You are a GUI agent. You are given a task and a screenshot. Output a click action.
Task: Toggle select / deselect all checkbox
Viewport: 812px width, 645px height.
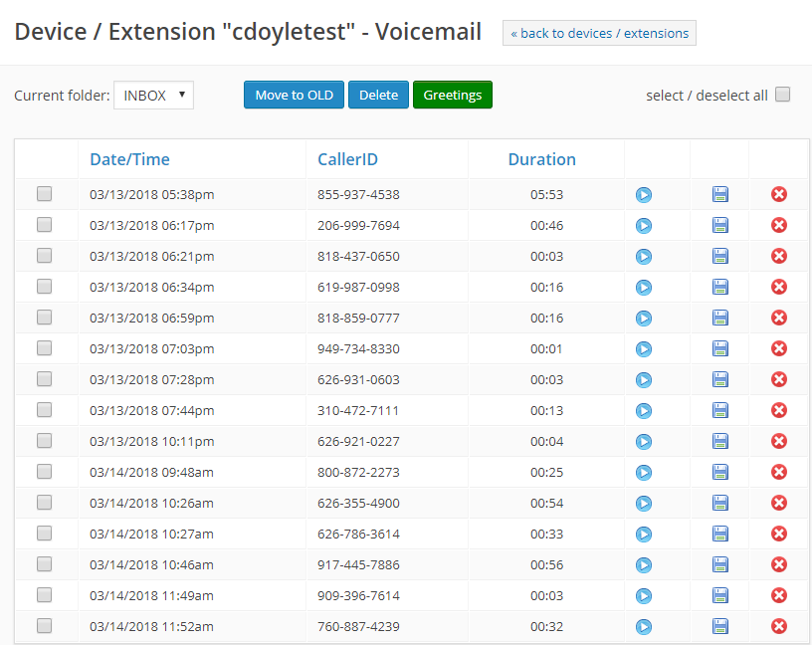coord(782,95)
